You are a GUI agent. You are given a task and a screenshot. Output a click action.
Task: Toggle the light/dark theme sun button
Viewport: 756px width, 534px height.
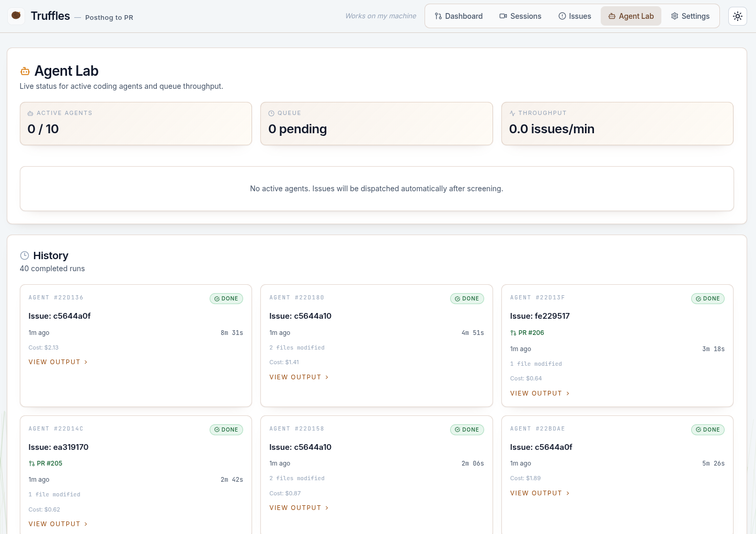737,16
